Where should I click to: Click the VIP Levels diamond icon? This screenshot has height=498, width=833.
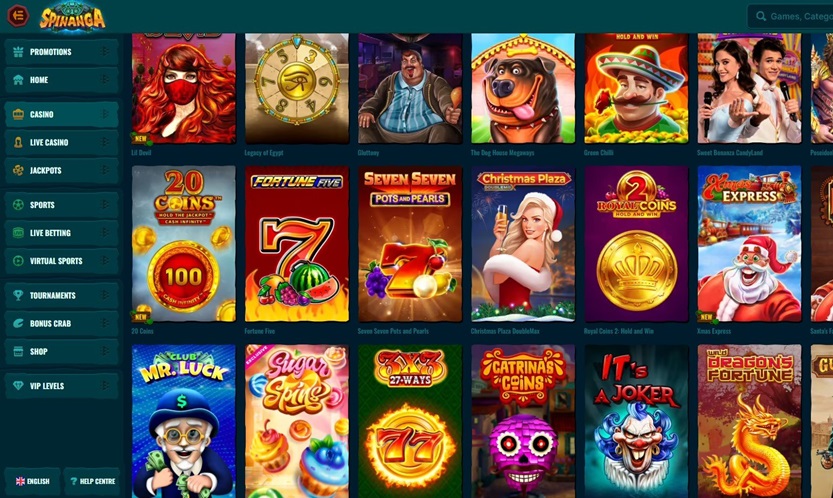pyautogui.click(x=18, y=386)
